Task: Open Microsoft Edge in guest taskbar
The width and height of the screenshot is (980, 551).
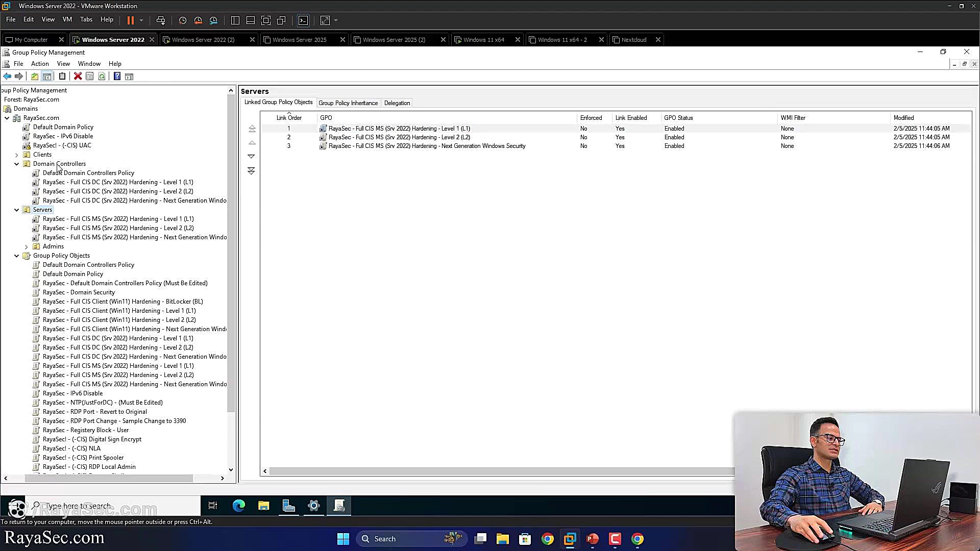Action: tap(239, 506)
